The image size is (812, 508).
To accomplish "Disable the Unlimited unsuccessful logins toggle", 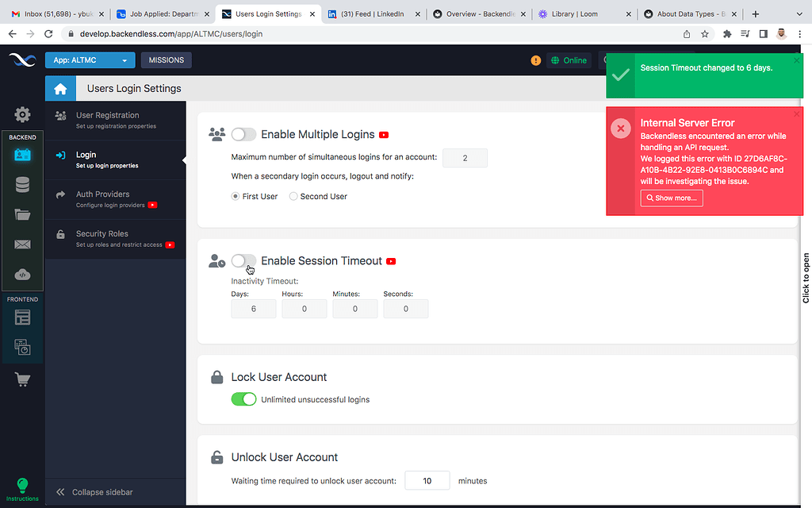I will pos(243,399).
